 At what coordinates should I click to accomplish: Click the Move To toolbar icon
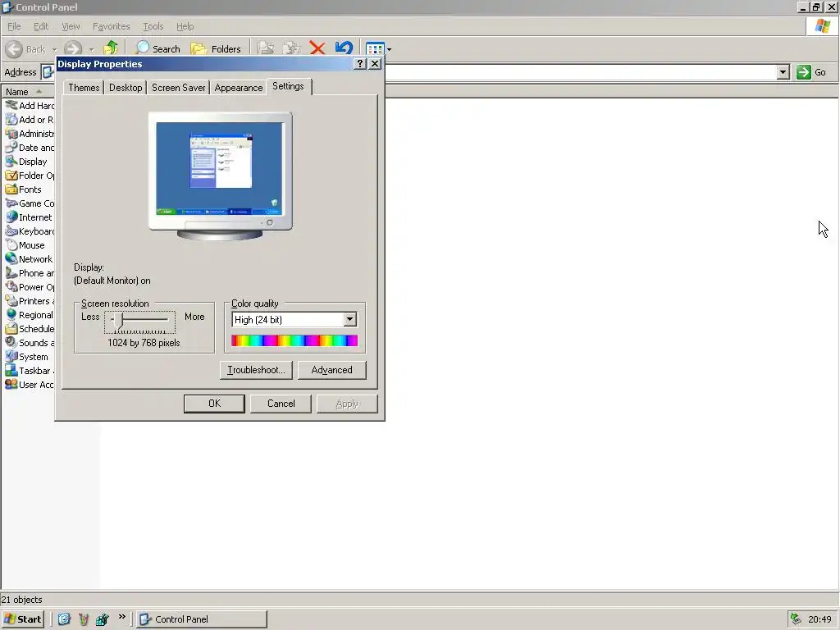[265, 48]
